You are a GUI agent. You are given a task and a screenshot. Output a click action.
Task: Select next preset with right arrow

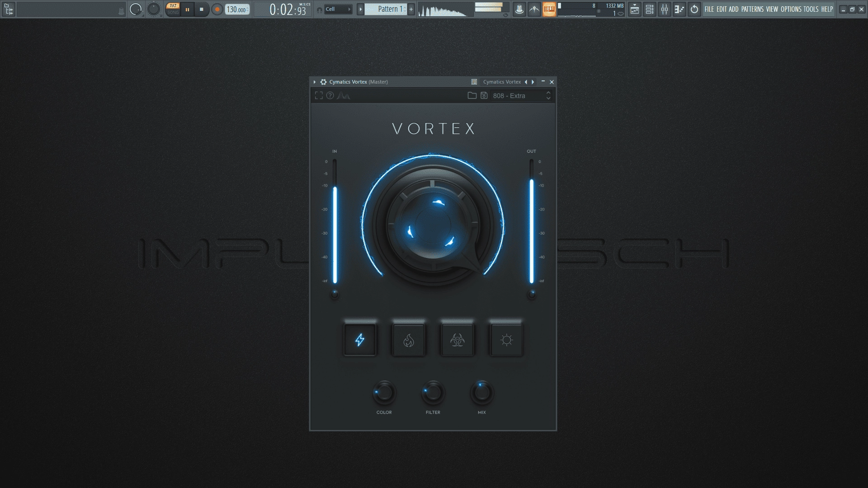pos(533,82)
